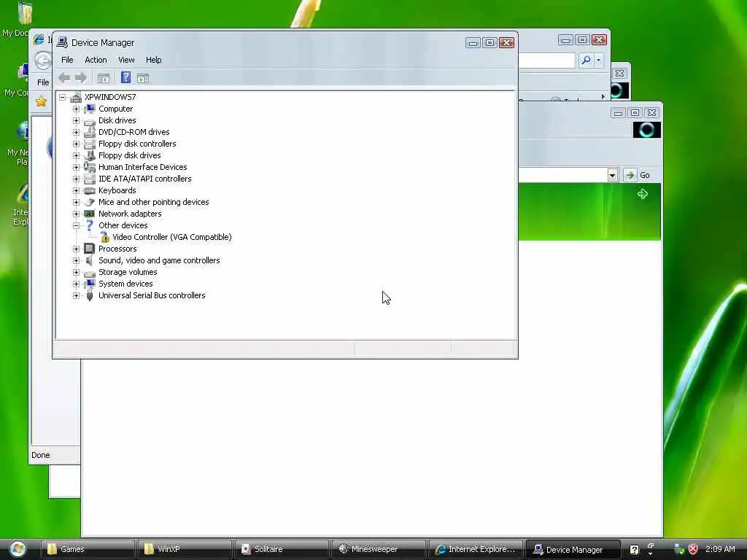Switch to Games on the taskbar

coord(88,549)
